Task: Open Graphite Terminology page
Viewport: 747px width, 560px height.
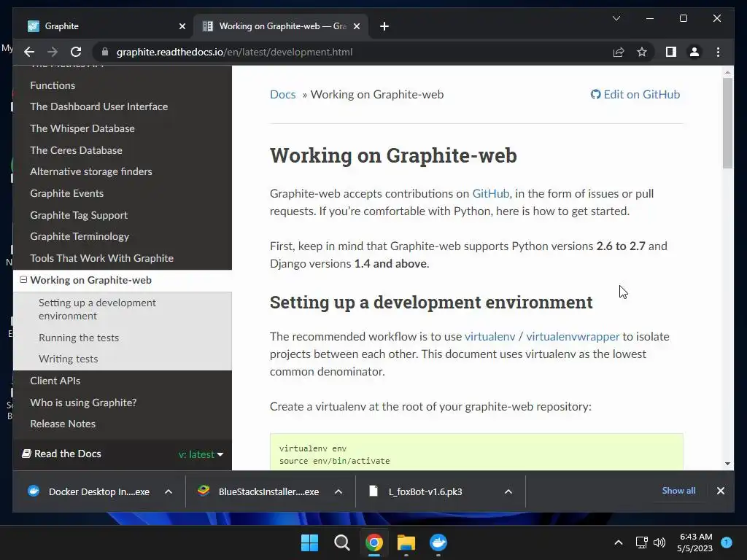Action: pos(80,237)
